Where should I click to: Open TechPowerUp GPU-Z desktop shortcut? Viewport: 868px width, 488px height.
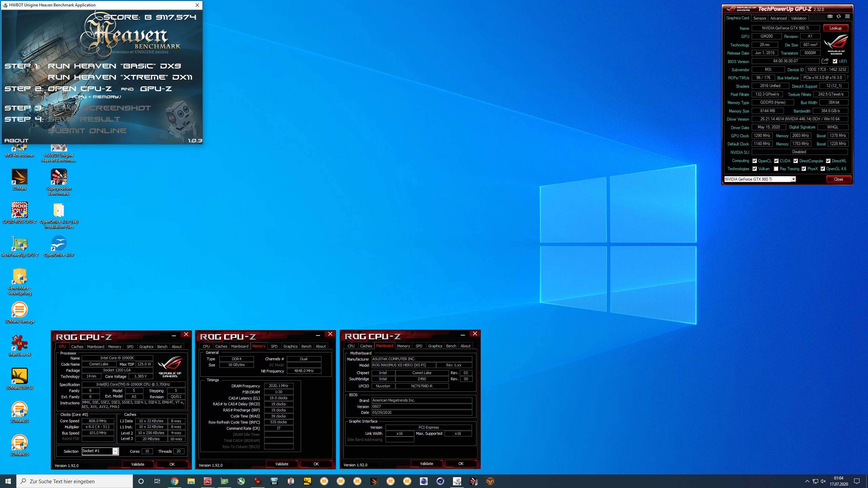[x=20, y=246]
